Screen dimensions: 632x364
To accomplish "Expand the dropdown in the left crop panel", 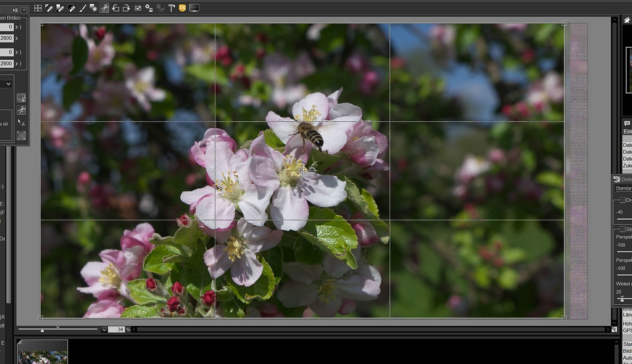I will point(8,83).
